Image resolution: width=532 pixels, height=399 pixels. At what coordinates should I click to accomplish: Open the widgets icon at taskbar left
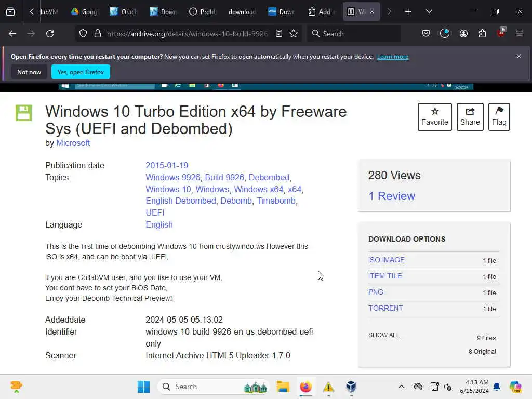(x=16, y=387)
